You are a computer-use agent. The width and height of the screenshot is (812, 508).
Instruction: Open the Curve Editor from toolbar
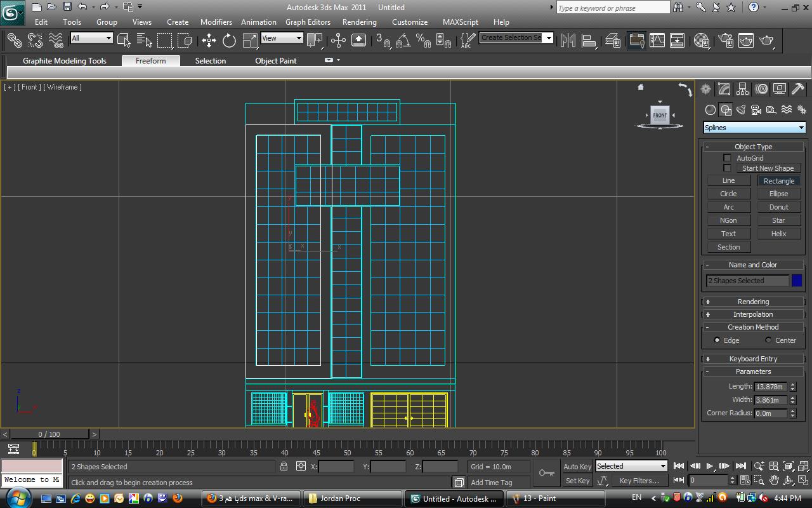click(657, 41)
